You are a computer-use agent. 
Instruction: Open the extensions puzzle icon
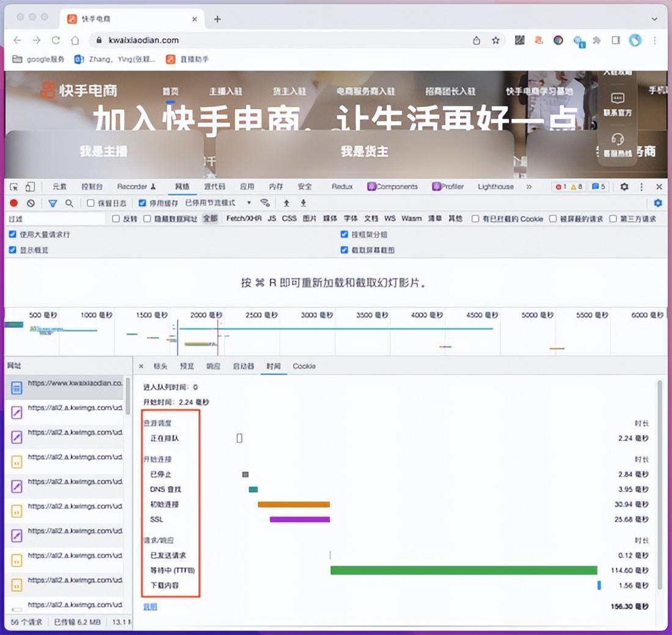[x=597, y=40]
